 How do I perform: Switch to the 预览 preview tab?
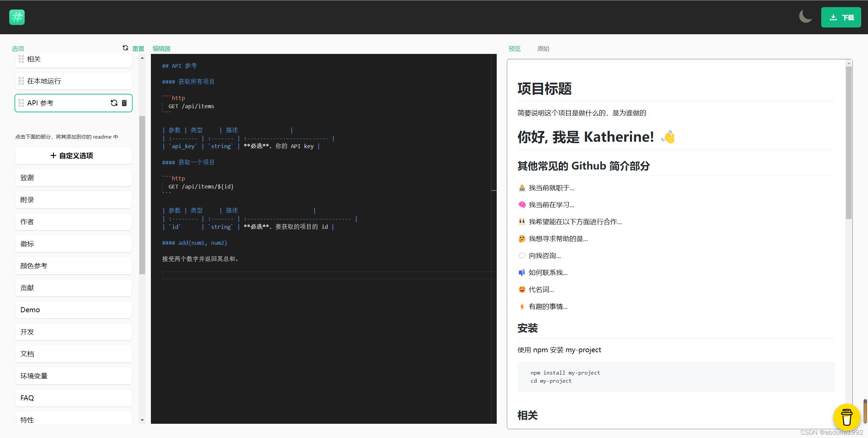514,49
